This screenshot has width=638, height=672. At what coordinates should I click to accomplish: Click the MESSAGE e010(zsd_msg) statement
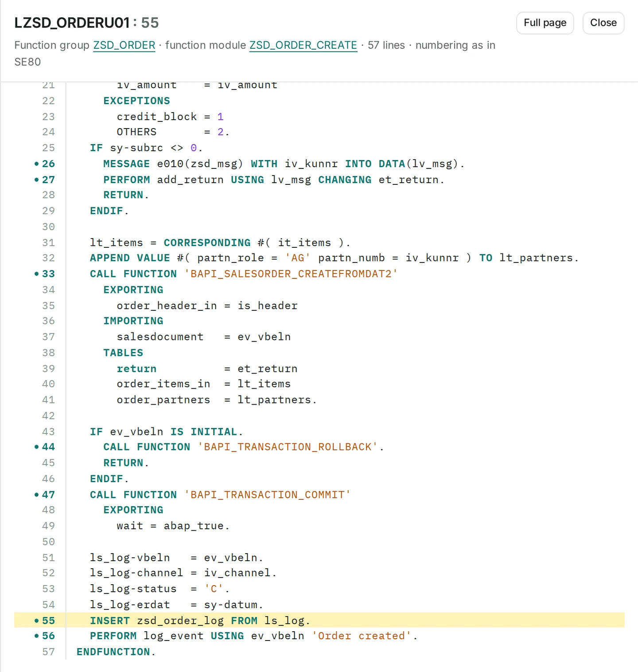point(284,164)
